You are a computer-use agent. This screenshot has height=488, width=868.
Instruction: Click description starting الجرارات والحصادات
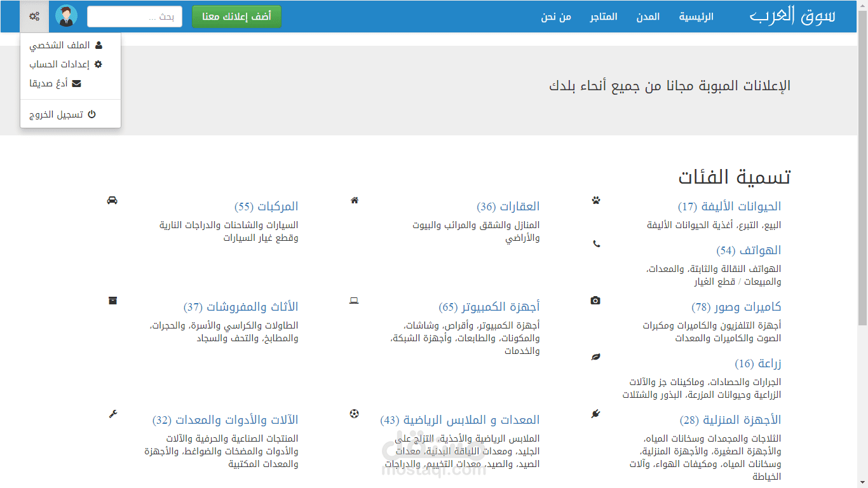pyautogui.click(x=702, y=388)
